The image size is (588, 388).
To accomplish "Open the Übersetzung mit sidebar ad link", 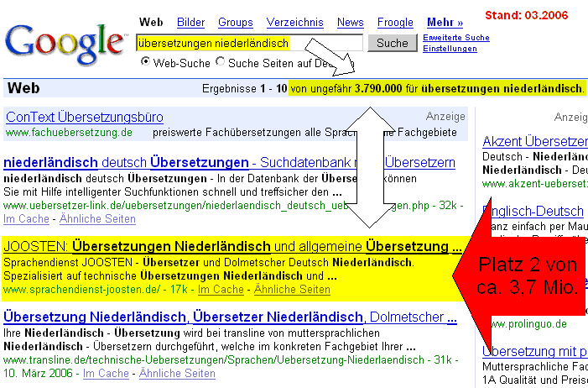I will coord(535,351).
